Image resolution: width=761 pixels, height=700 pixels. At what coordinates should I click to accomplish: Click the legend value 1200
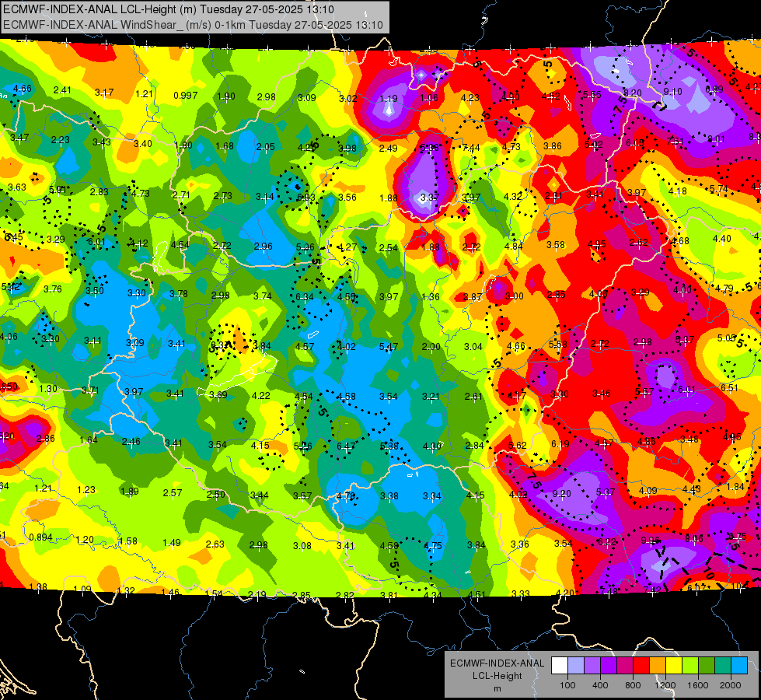click(x=665, y=685)
